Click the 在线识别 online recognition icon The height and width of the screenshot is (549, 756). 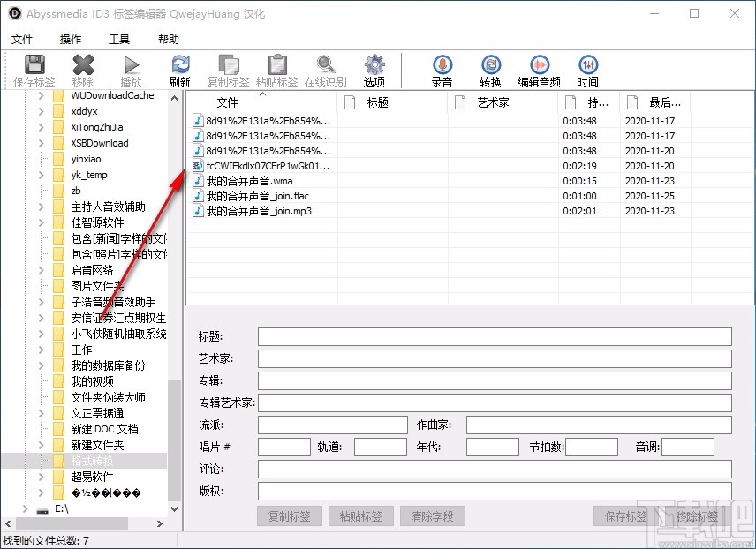coord(326,69)
